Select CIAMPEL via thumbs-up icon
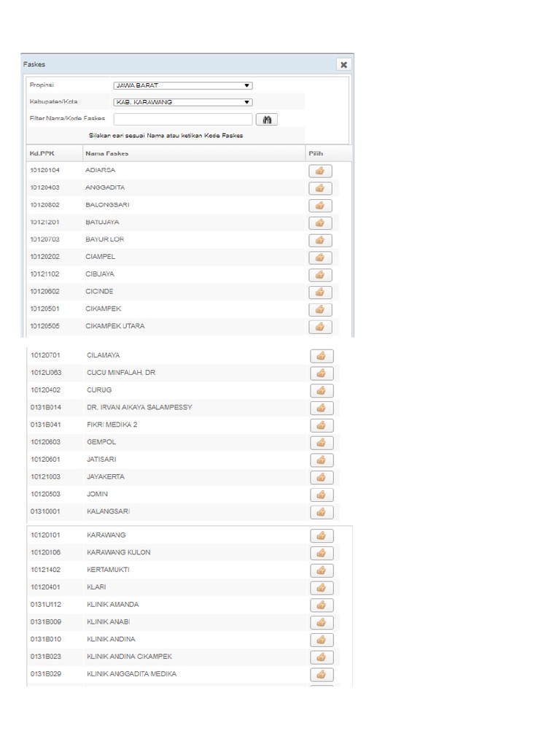The image size is (560, 747). [x=320, y=258]
